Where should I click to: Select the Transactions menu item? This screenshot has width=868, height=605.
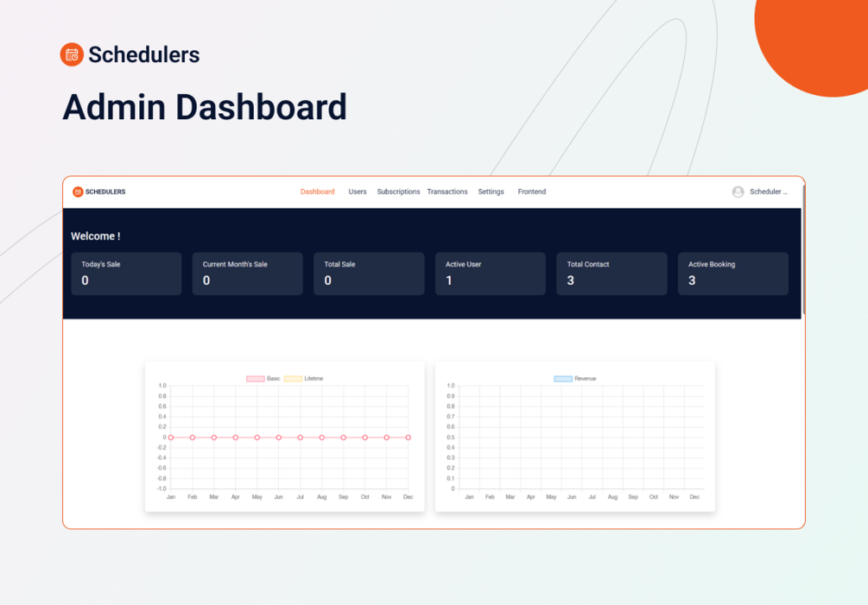pyautogui.click(x=447, y=192)
